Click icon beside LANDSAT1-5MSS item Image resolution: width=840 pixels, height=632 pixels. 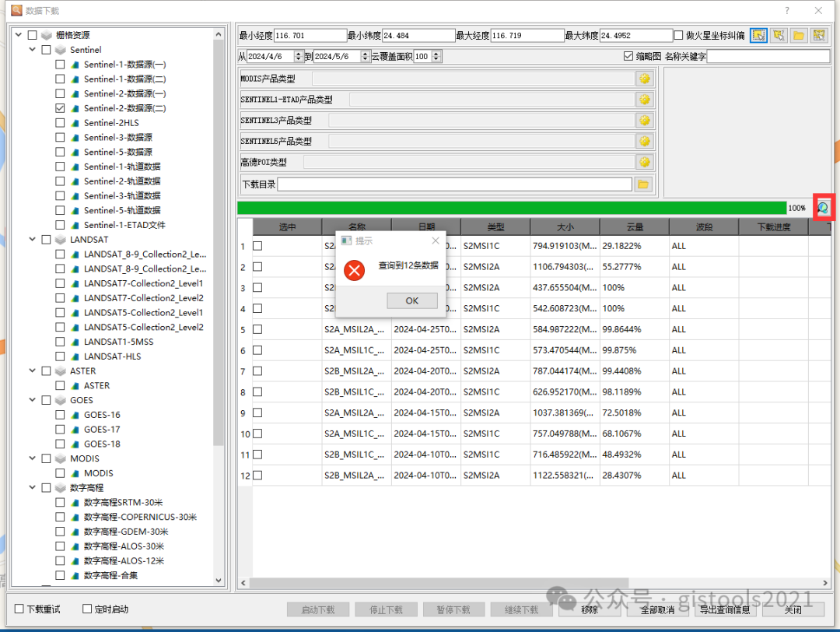[75, 342]
